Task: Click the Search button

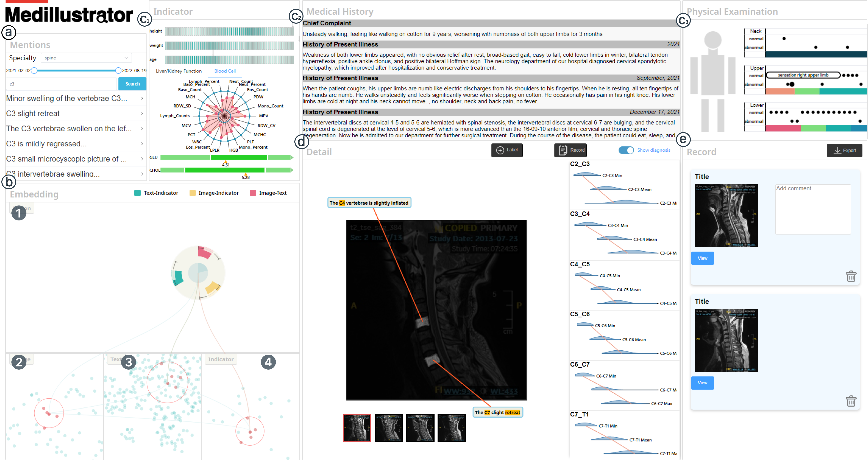Action: coord(132,84)
